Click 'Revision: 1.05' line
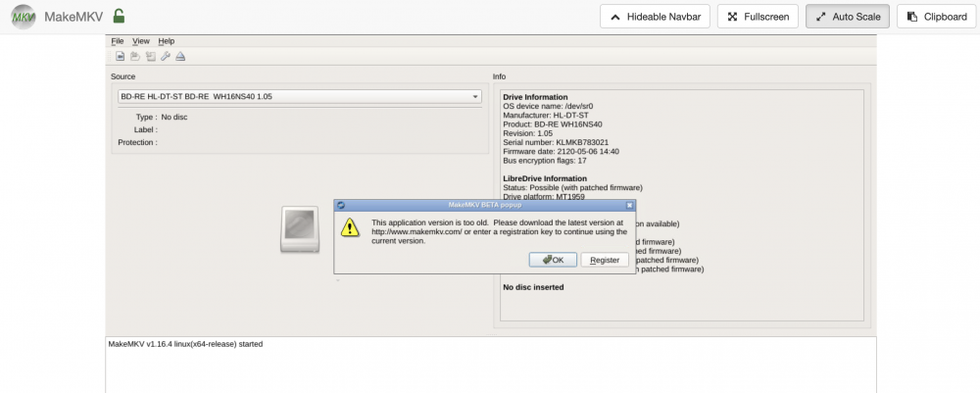 click(528, 133)
